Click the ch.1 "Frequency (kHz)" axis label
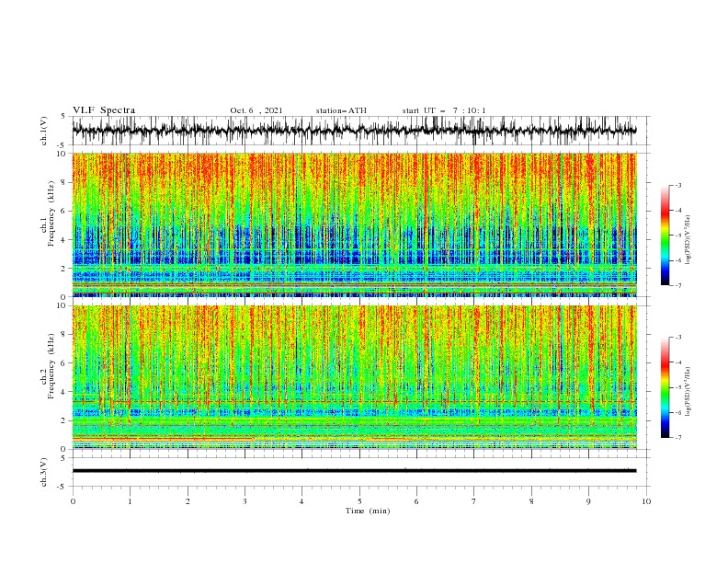The width and height of the screenshot is (728, 563). click(51, 213)
